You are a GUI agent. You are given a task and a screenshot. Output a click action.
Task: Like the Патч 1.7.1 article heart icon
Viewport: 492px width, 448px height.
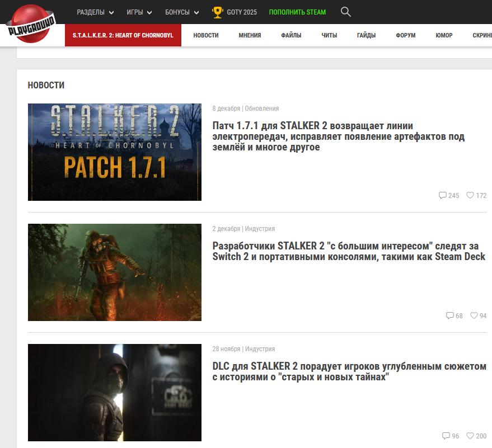click(x=470, y=195)
